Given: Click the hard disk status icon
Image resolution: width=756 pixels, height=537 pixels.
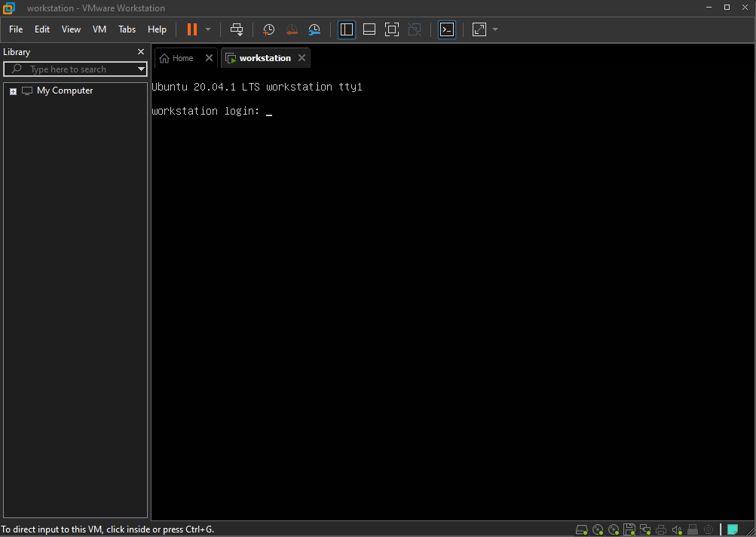Looking at the screenshot, I should click(581, 529).
